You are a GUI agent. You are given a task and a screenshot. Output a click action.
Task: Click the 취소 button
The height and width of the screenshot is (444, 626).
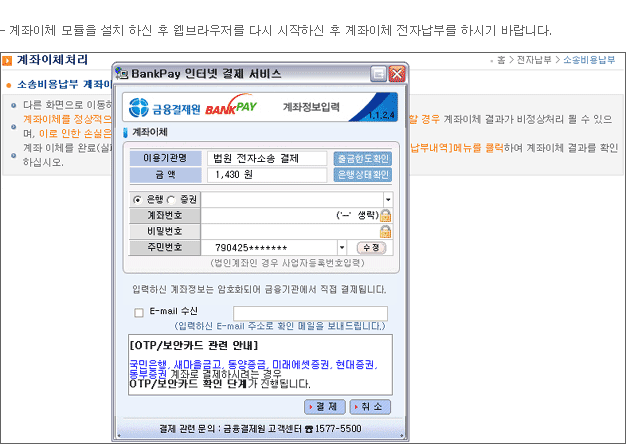(370, 407)
